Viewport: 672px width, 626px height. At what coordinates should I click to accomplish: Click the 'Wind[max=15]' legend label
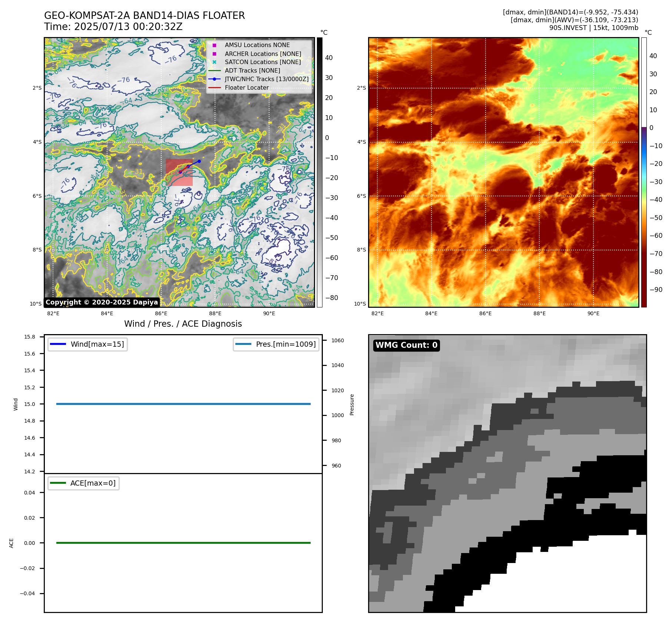tap(97, 344)
